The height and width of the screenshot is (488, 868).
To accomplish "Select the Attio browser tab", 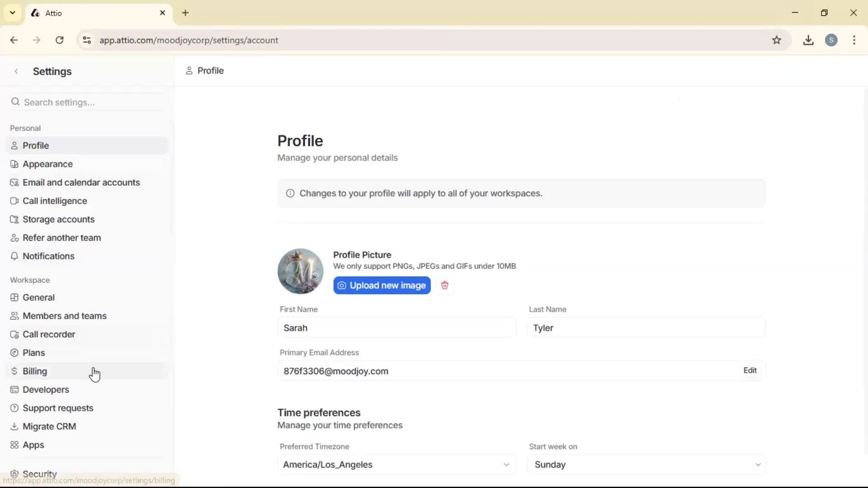I will point(99,13).
